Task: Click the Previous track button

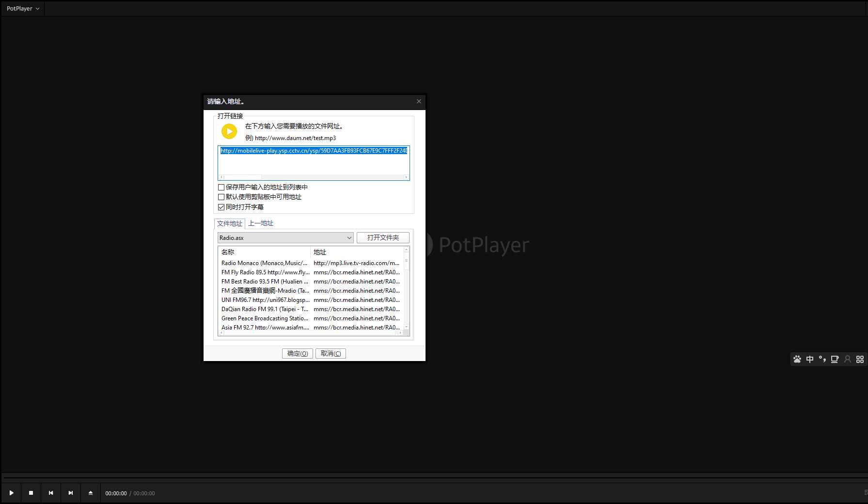Action: pyautogui.click(x=51, y=493)
